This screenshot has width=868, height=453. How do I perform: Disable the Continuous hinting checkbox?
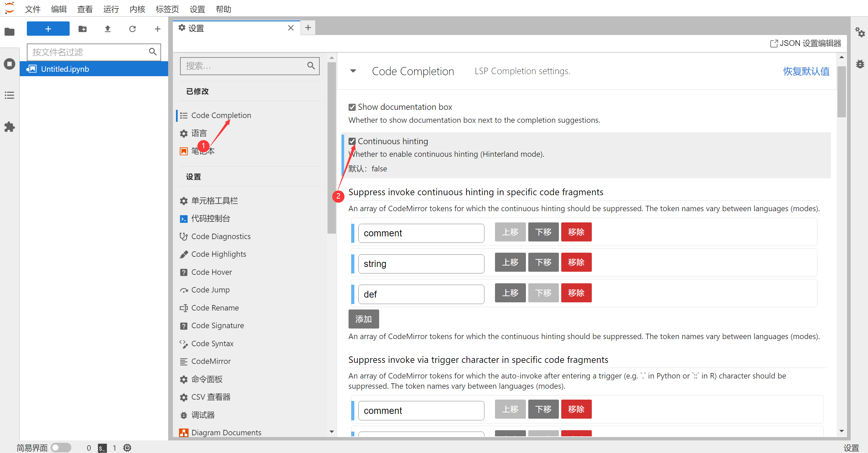[x=352, y=141]
